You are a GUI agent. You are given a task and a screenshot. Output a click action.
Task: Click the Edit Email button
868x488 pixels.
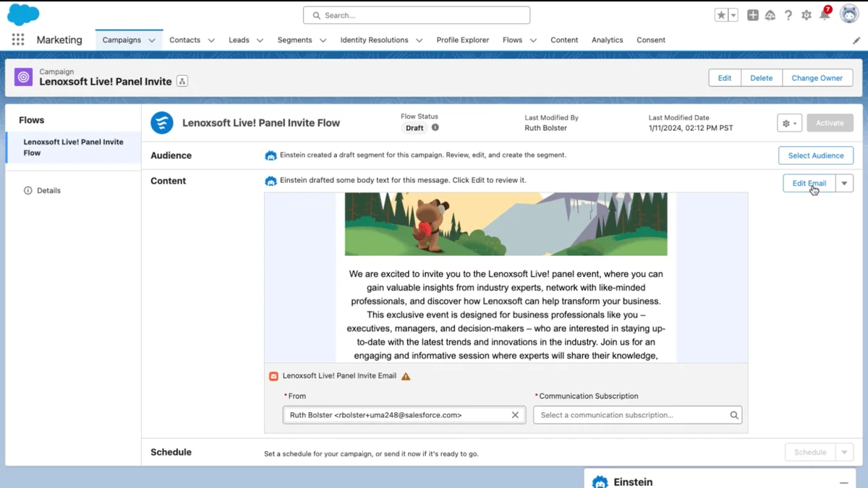(x=809, y=184)
